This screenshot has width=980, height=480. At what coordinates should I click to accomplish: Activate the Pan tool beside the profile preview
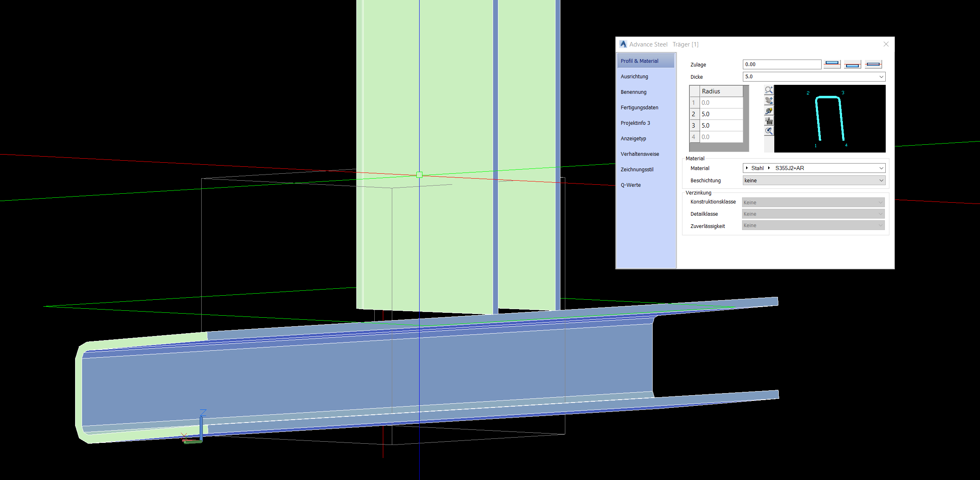coord(769,100)
